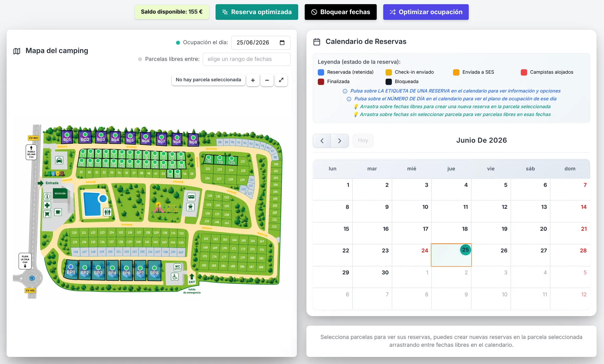Select bungalow BG1 on the map
The width and height of the screenshot is (604, 364).
(67, 137)
